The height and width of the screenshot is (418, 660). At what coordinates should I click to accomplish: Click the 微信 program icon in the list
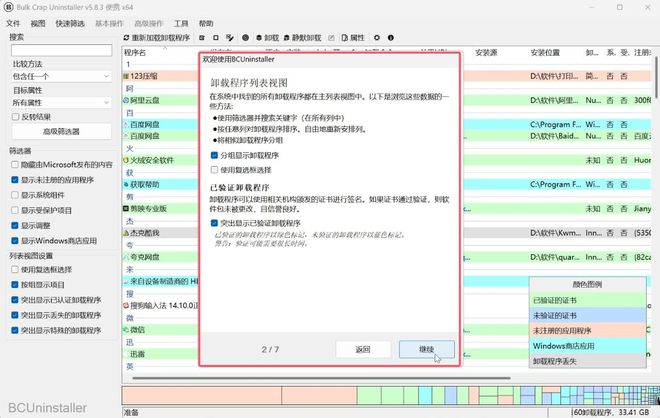point(126,330)
